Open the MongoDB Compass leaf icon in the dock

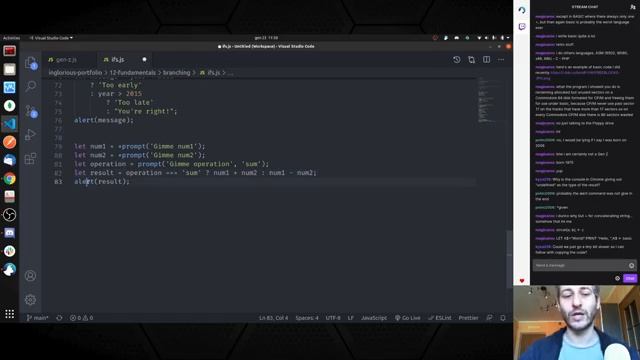click(x=10, y=106)
